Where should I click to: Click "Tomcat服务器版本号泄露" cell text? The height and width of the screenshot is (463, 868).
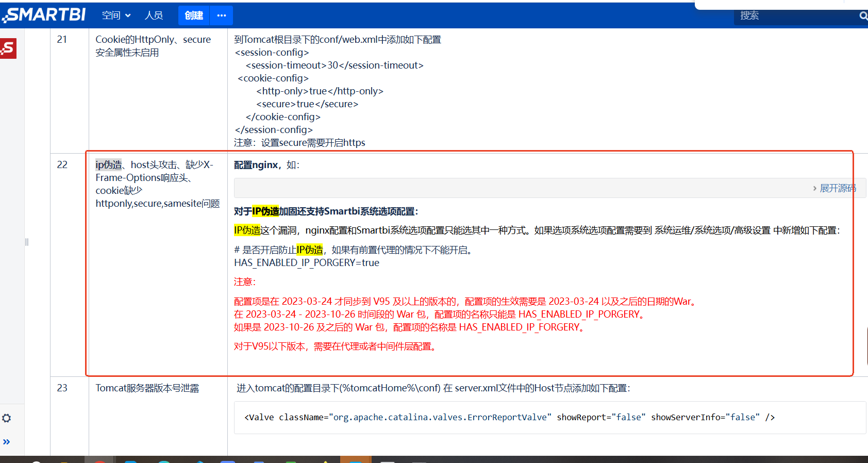[147, 388]
